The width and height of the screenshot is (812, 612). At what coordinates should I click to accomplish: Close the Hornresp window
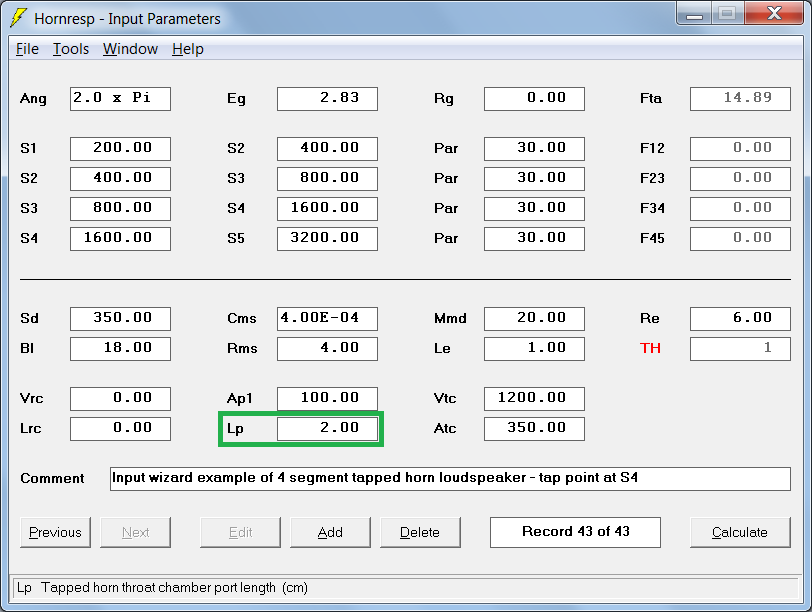click(774, 13)
